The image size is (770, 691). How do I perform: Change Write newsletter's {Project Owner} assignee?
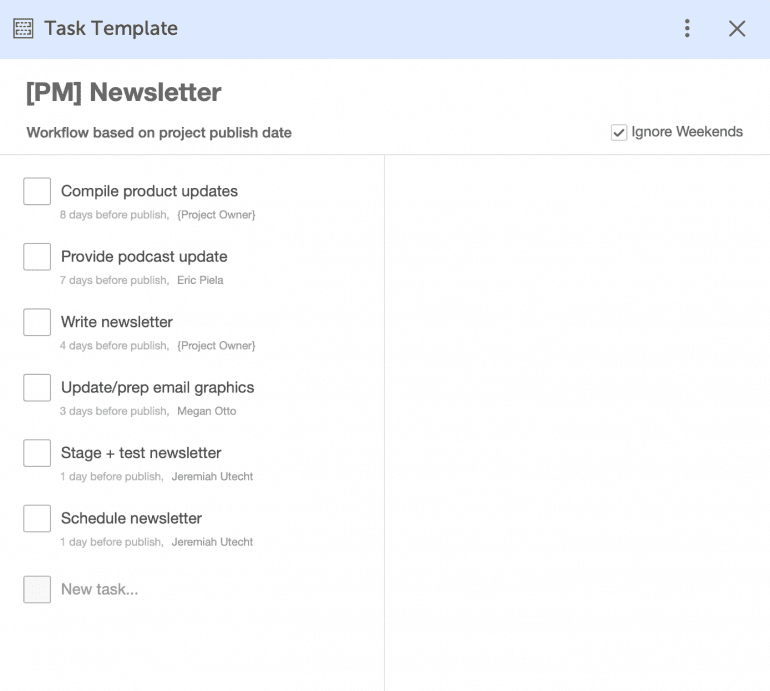(216, 346)
